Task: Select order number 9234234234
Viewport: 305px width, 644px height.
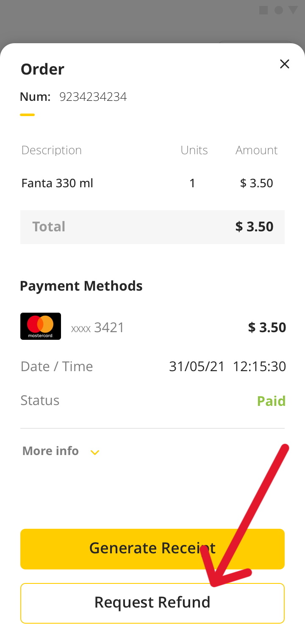Action: point(93,97)
